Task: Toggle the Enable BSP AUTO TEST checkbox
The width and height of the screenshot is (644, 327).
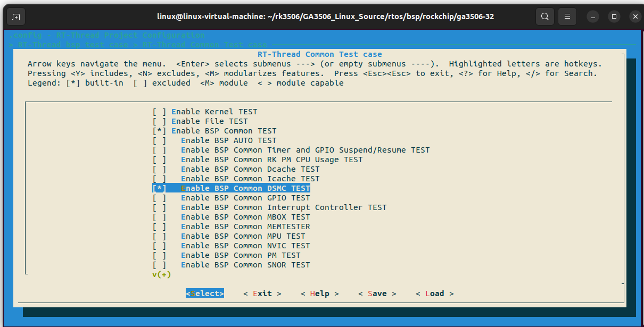Action: pyautogui.click(x=159, y=140)
